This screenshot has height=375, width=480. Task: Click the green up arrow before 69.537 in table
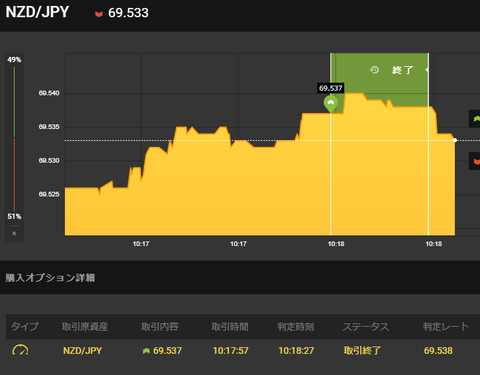146,351
